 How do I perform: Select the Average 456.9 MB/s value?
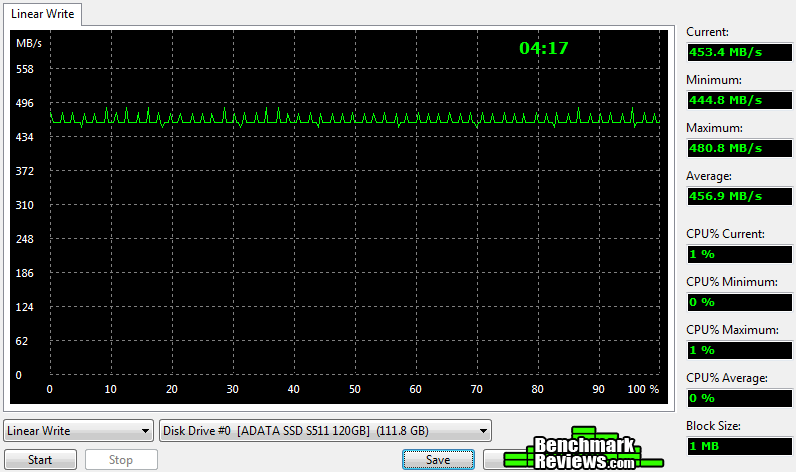[x=740, y=196]
